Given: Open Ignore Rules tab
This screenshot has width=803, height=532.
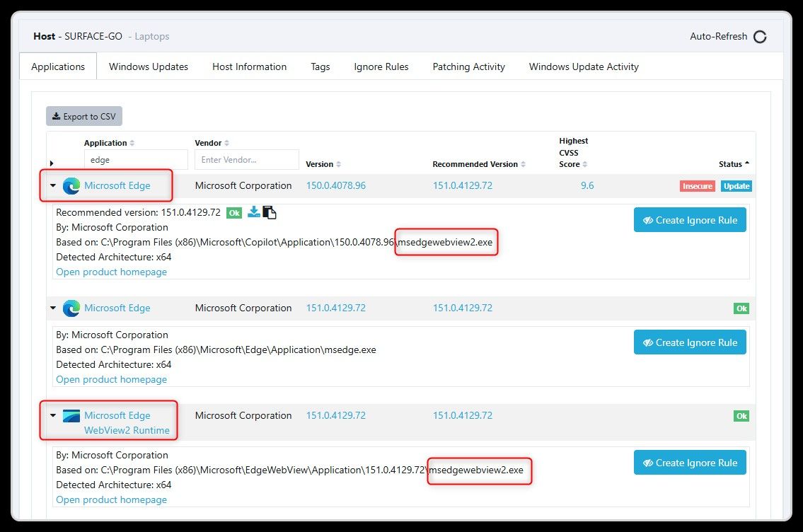Looking at the screenshot, I should 381,66.
